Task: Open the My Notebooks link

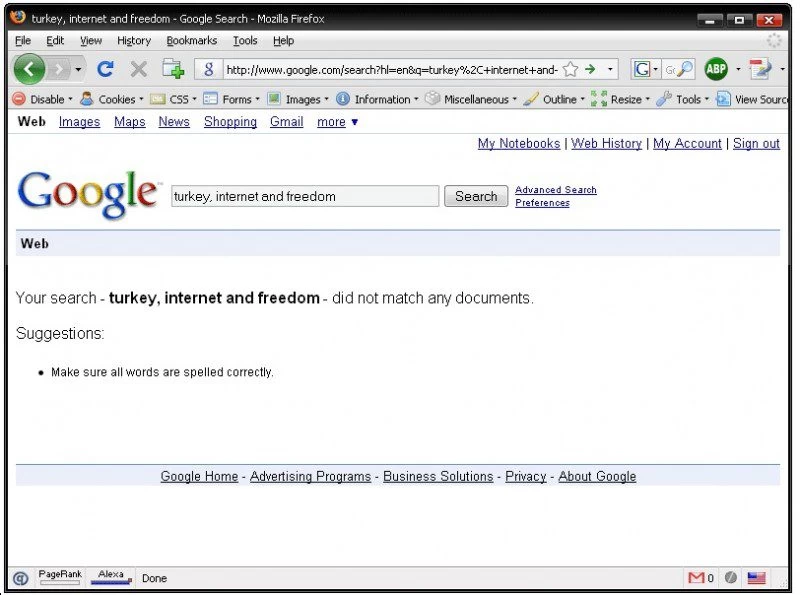Action: pos(519,143)
